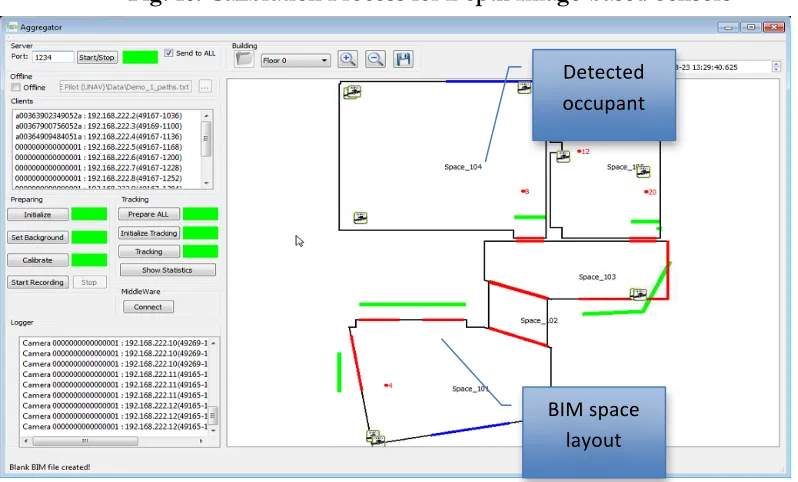Click the Tracking button
The image size is (798, 482).
tap(149, 251)
